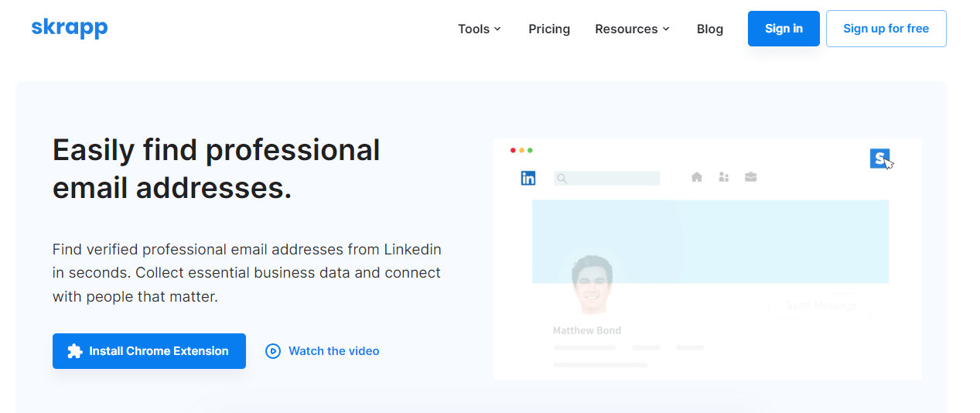This screenshot has height=413, width=980.
Task: Click the play circle icon beside Watch the video
Action: [272, 351]
